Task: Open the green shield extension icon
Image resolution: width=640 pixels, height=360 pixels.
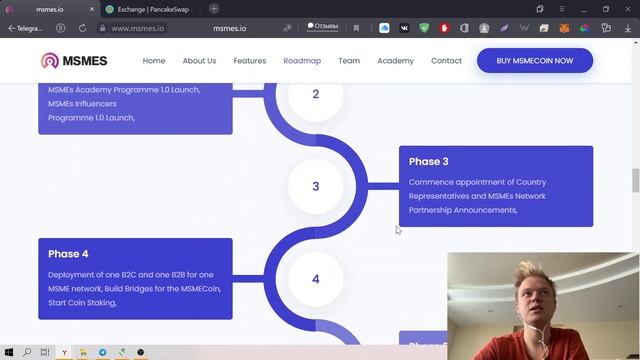Action: [424, 28]
